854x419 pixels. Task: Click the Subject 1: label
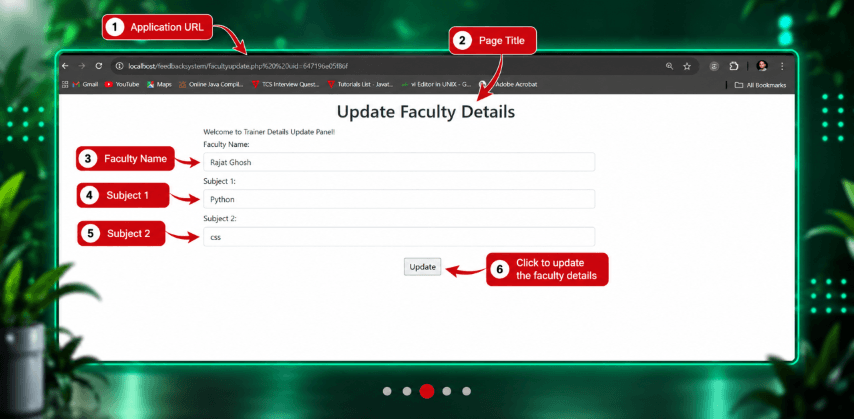point(219,181)
